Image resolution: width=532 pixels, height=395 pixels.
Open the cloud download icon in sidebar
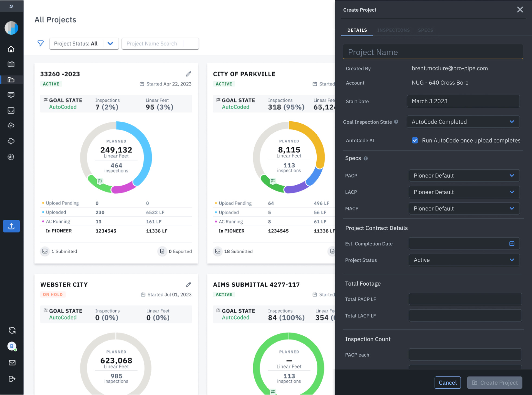coord(11,141)
